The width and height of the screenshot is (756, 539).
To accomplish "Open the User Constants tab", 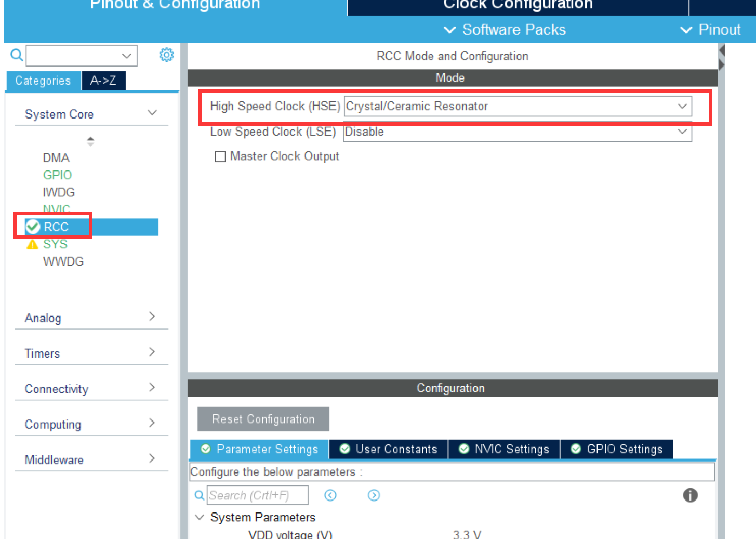I will (388, 449).
